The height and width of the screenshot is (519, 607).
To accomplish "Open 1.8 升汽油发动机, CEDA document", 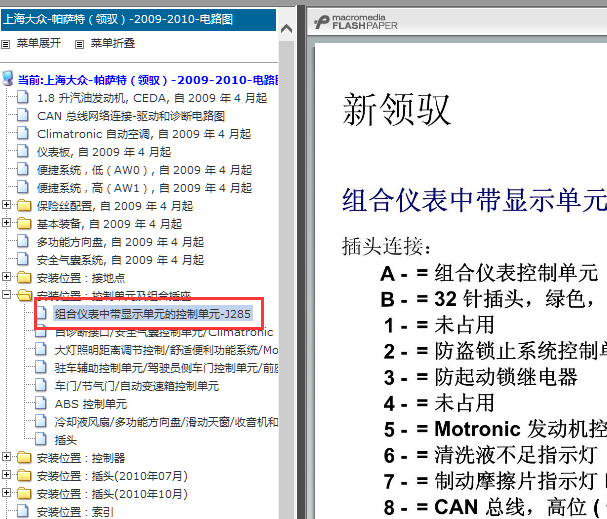I will coord(152,98).
